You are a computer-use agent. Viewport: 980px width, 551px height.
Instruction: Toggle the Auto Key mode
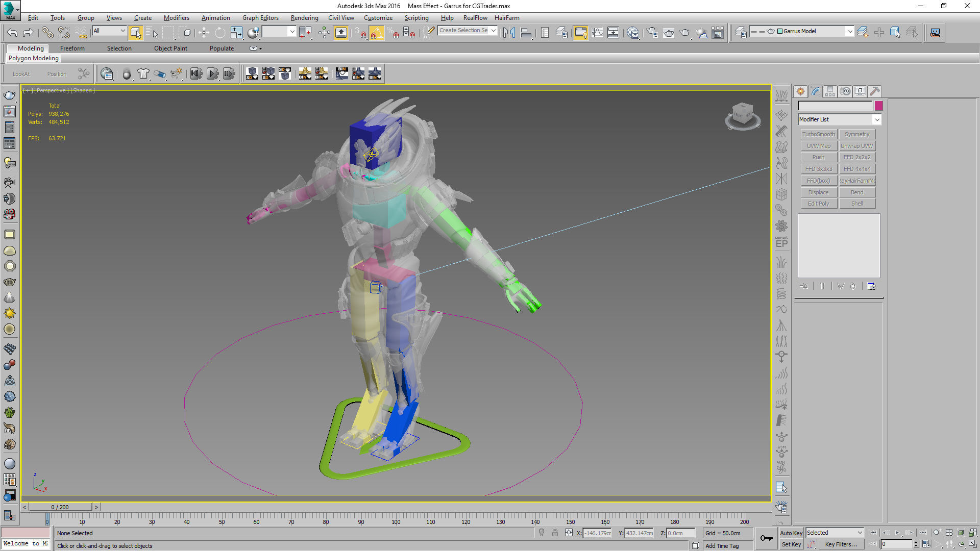791,533
